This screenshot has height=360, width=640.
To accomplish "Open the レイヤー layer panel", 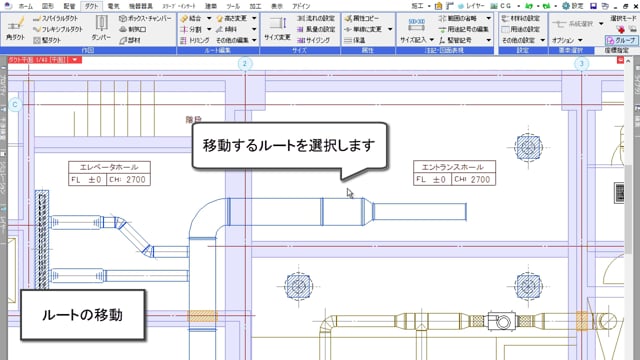I will tap(471, 6).
